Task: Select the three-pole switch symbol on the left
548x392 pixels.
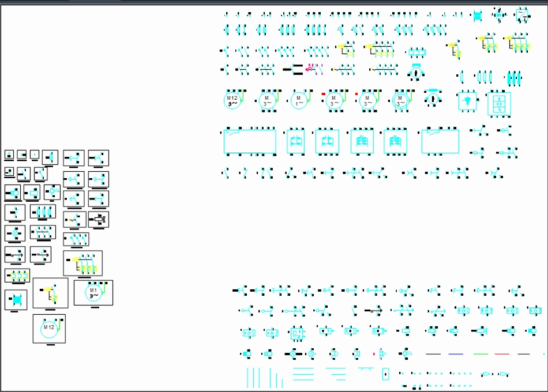Action: pyautogui.click(x=44, y=233)
